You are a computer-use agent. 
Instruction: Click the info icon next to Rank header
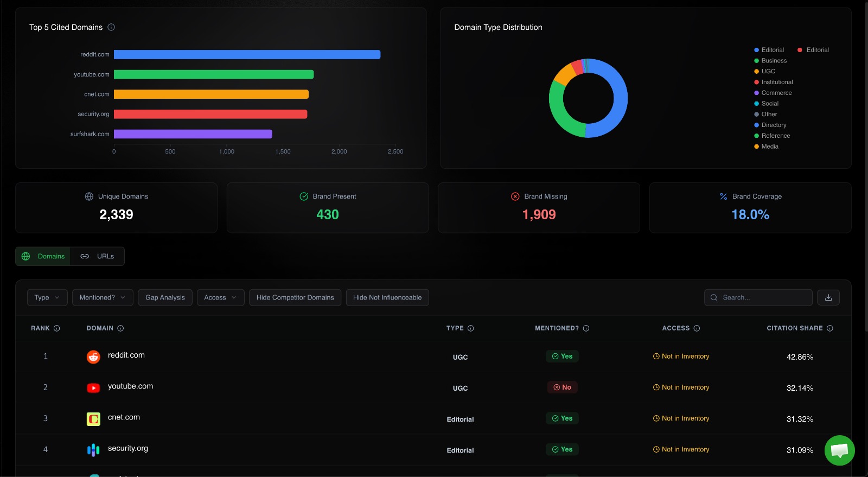(x=57, y=328)
